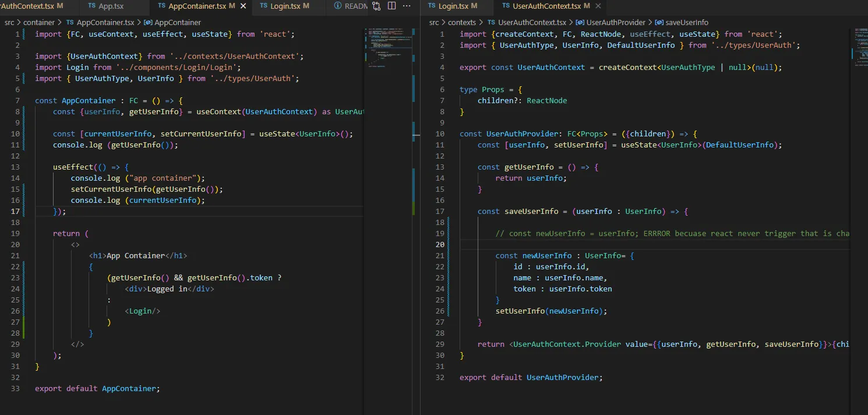Click the Open Changes compare icon

click(376, 6)
